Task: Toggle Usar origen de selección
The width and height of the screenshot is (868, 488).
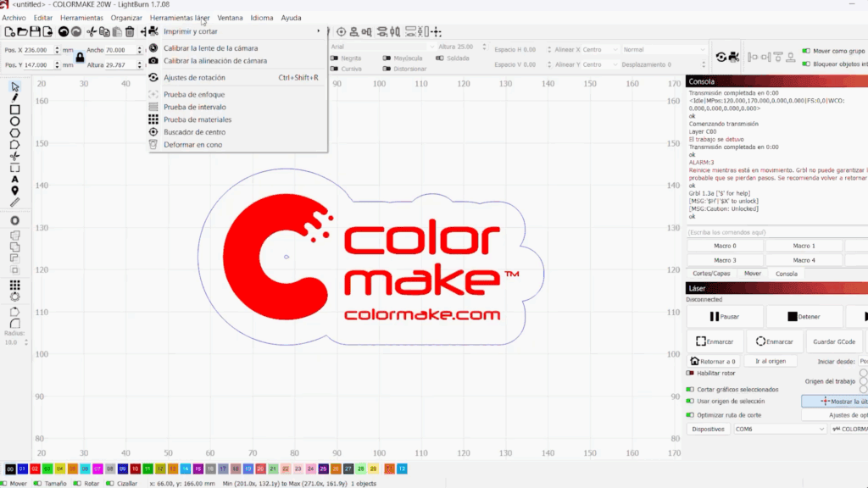Action: point(690,401)
